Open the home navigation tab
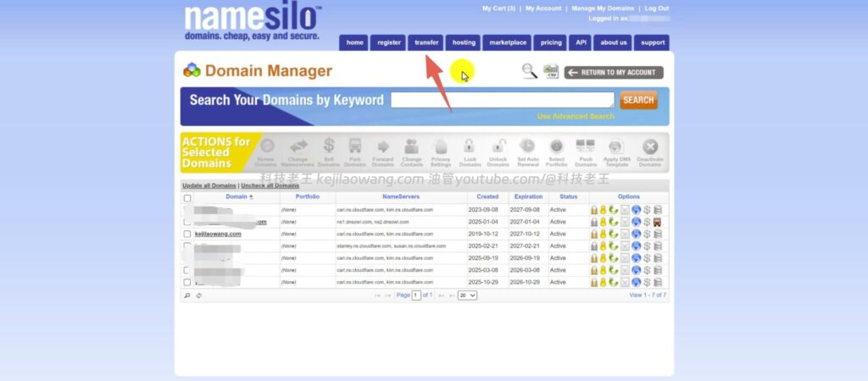868x381 pixels. click(354, 42)
